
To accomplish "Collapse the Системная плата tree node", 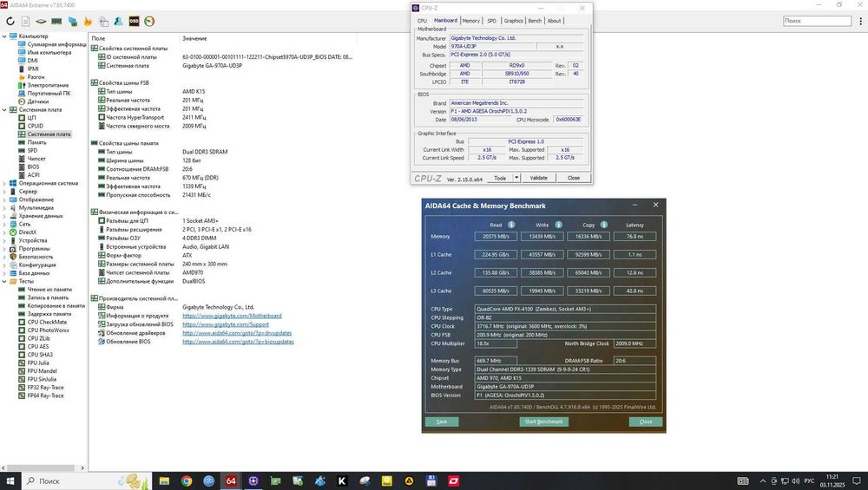I will tap(4, 109).
